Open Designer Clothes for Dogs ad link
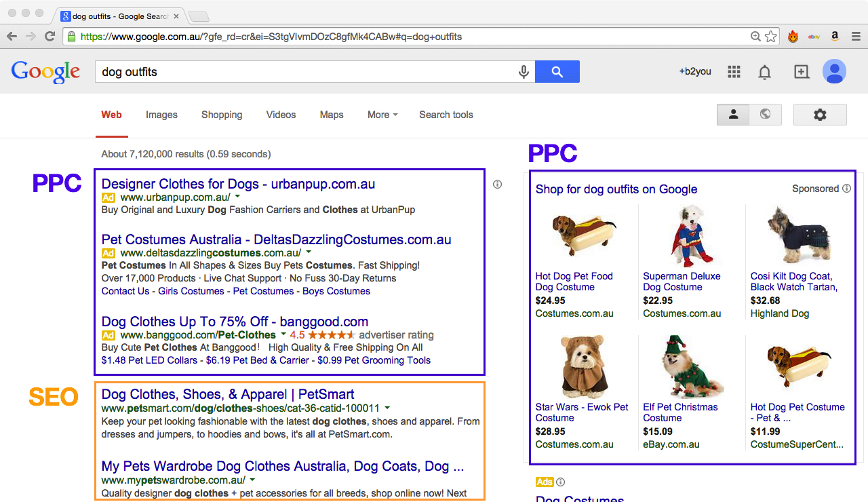This screenshot has height=502, width=868. (x=238, y=184)
